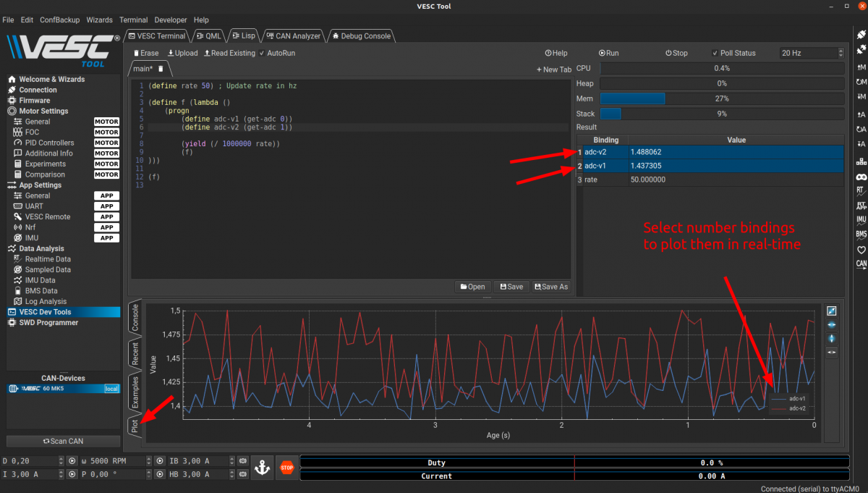Click read default app configuration icon (circular A)
868x493 pixels.
click(861, 129)
